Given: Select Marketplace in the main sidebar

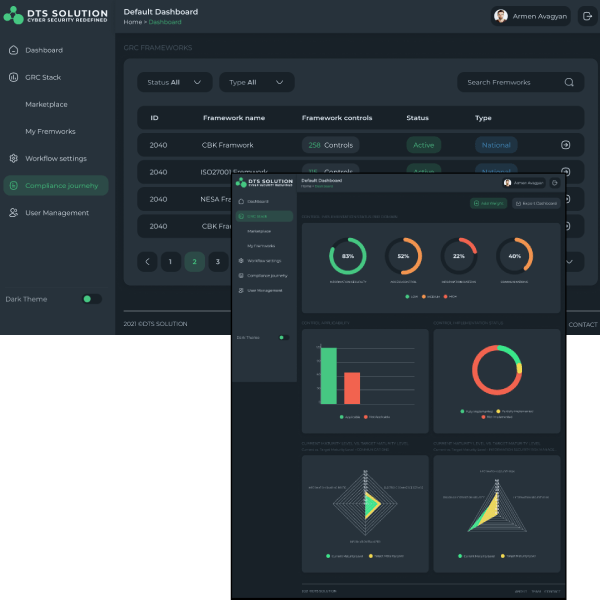Looking at the screenshot, I should click(x=47, y=104).
